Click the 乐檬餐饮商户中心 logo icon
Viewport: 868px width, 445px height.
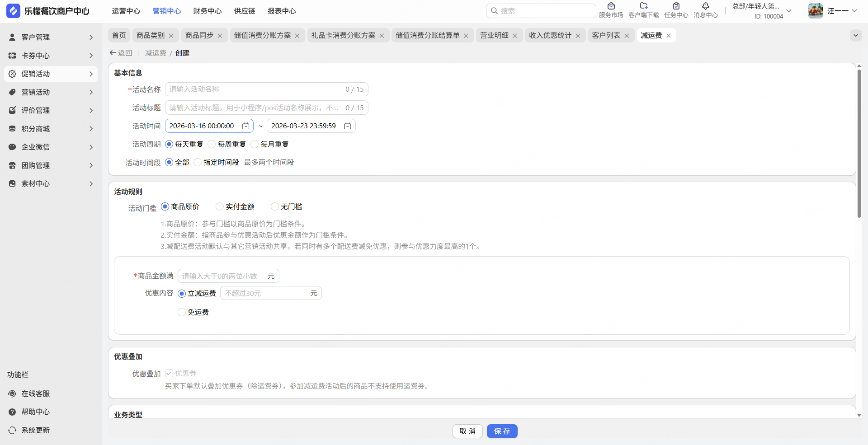pos(13,11)
